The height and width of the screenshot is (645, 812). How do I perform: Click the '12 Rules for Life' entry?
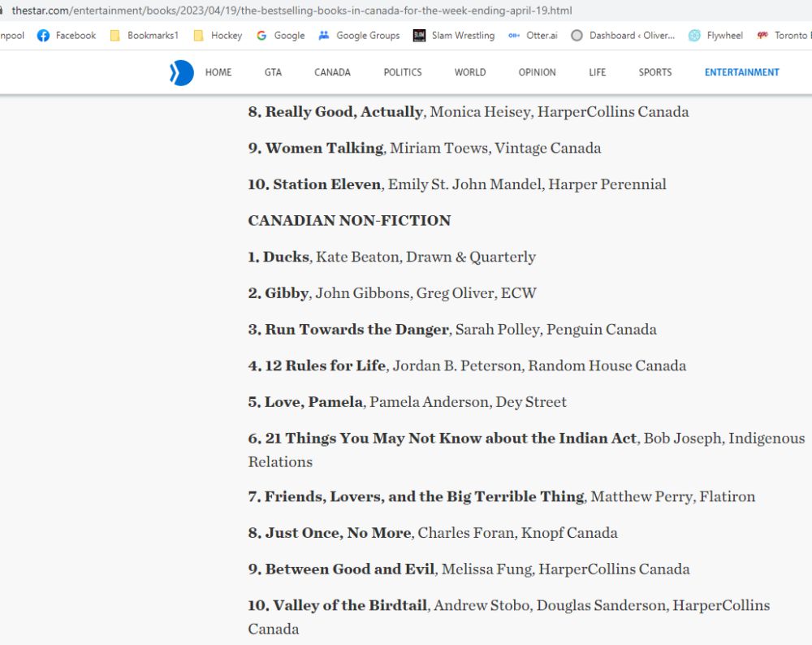click(x=467, y=366)
